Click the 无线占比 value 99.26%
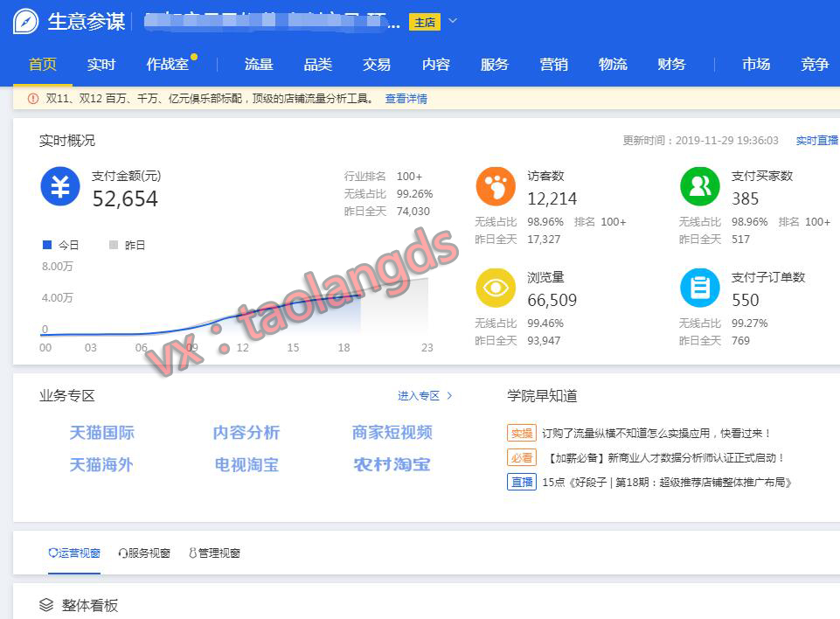Image resolution: width=840 pixels, height=619 pixels. point(414,193)
